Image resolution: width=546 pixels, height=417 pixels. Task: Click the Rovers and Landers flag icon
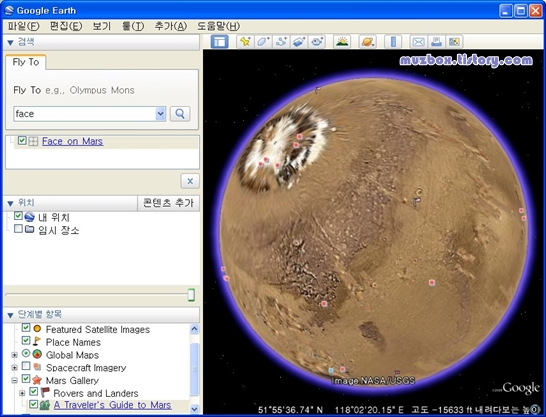tap(45, 393)
